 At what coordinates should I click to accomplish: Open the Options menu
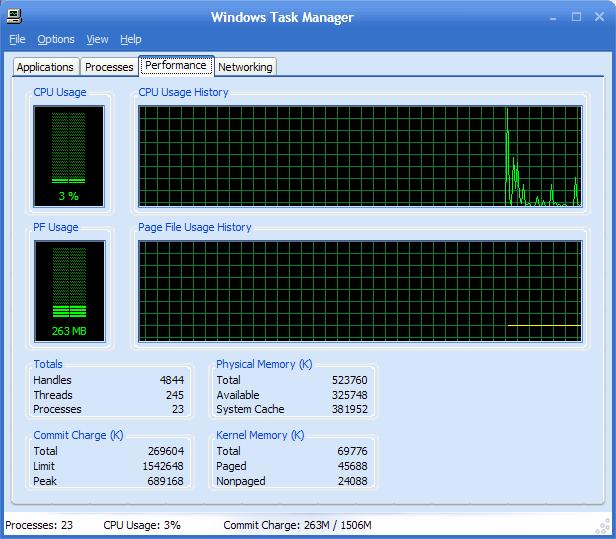(x=56, y=39)
